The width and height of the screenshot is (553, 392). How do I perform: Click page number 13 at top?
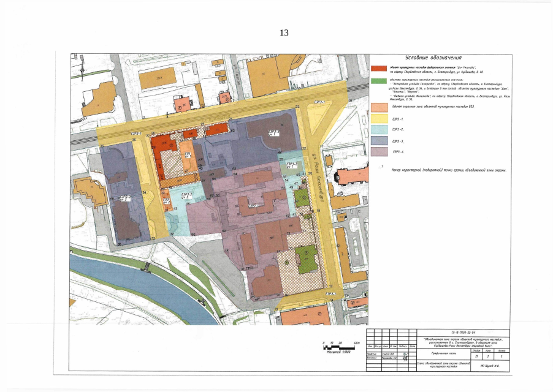pos(283,32)
